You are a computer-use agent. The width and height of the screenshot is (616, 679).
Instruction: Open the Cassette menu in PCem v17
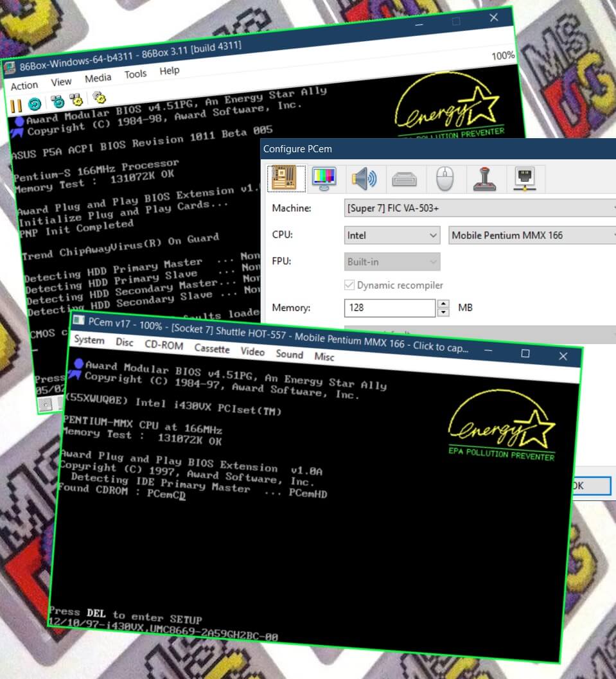coord(212,348)
